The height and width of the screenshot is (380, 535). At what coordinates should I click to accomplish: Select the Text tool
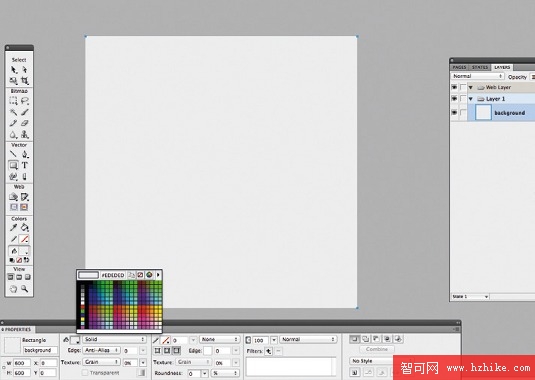(25, 165)
